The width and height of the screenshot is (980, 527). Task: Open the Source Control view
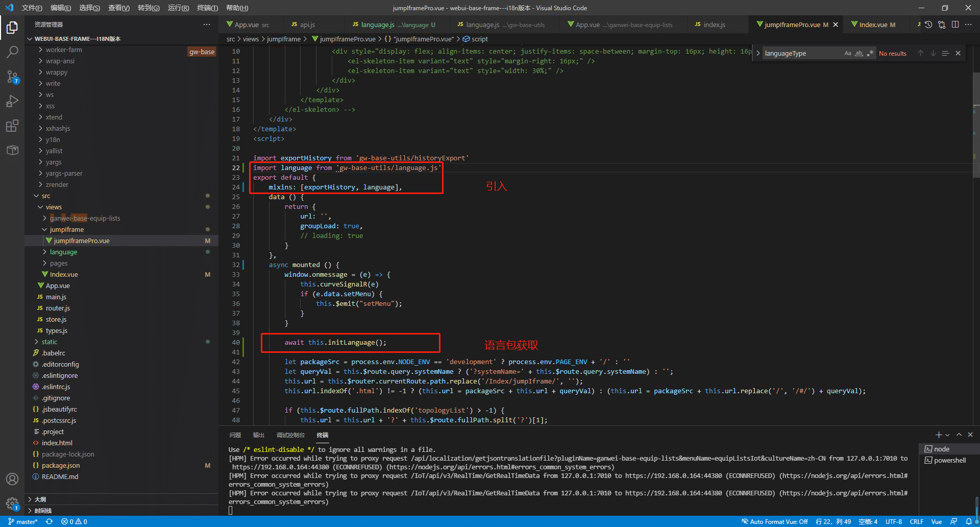click(12, 77)
